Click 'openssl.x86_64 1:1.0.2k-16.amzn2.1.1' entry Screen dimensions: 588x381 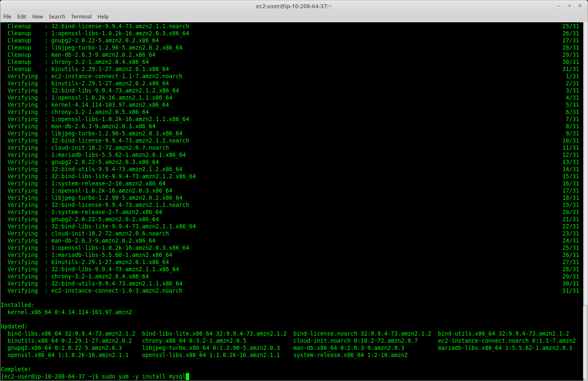[68, 355]
